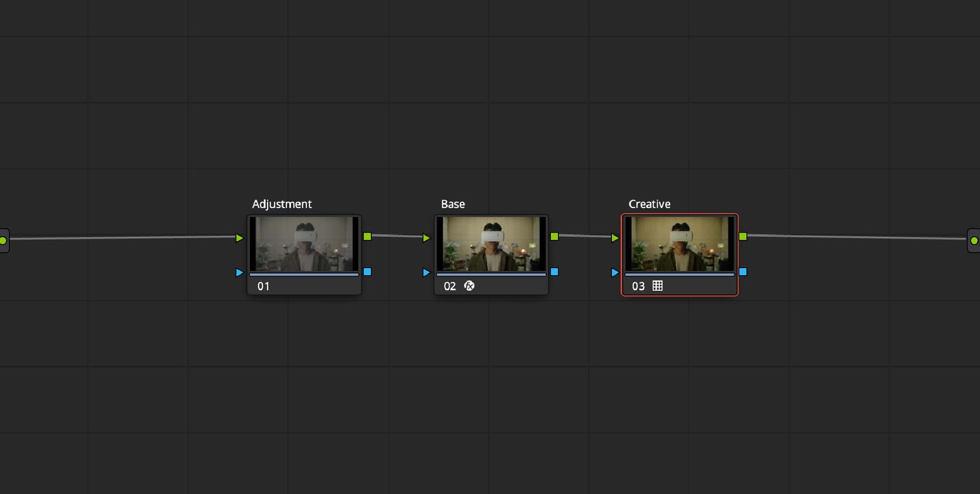Click the green RGB input of Creative node

(x=615, y=238)
